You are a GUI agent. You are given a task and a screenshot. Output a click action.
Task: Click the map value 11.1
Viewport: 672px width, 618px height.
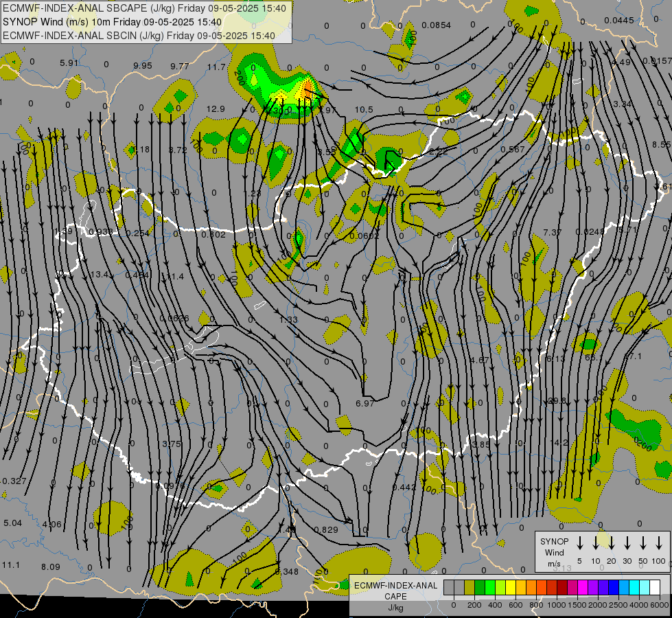coord(11,565)
